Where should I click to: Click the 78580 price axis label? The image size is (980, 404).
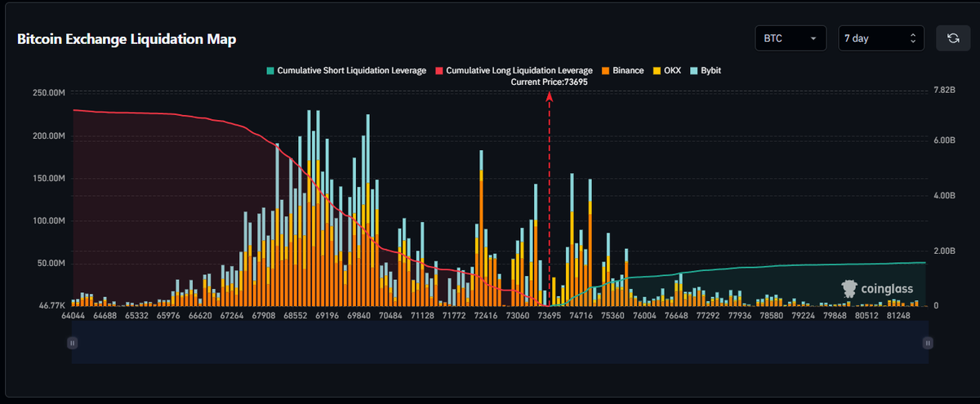(772, 315)
